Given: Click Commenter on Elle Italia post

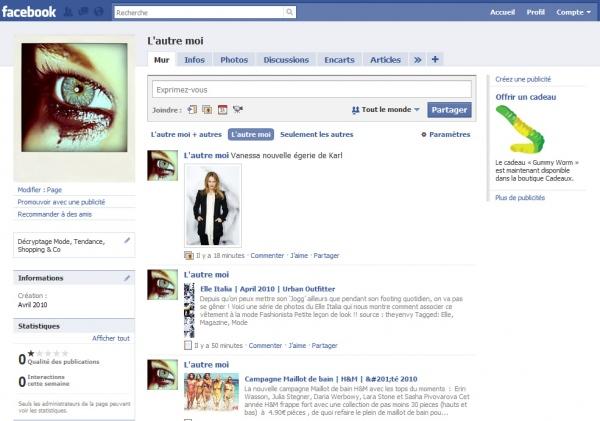Looking at the screenshot, I should click(x=265, y=345).
